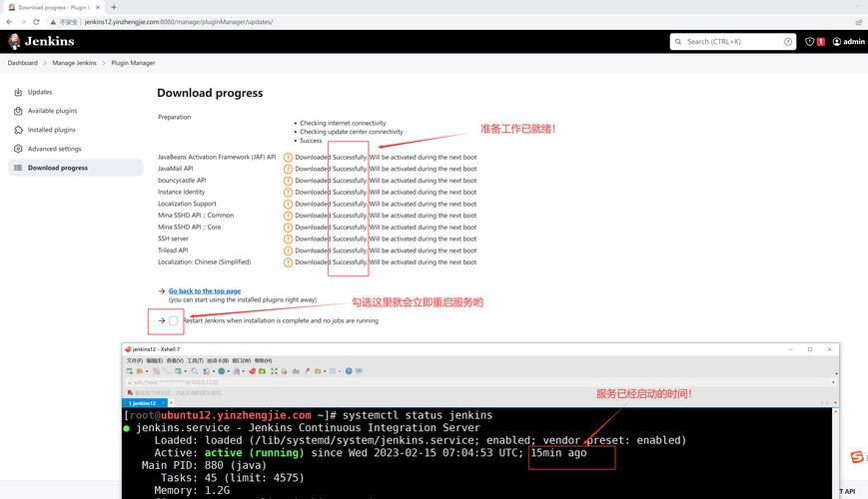This screenshot has width=868, height=499.
Task: Click warning icon beside SSH server
Action: tap(288, 239)
